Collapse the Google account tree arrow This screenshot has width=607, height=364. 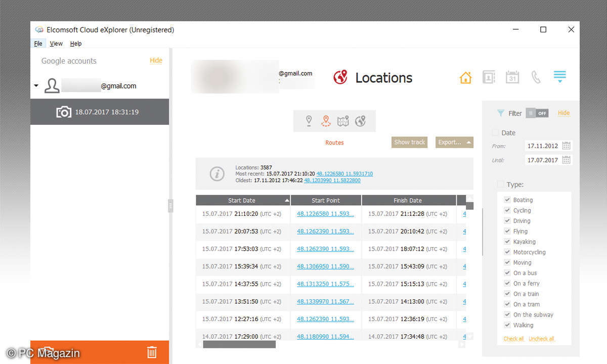pyautogui.click(x=36, y=86)
